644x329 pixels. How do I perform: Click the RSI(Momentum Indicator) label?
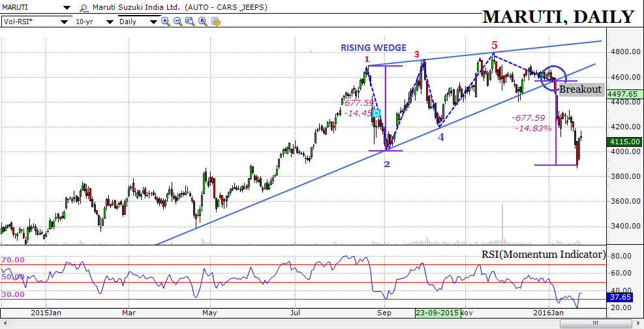tap(544, 255)
